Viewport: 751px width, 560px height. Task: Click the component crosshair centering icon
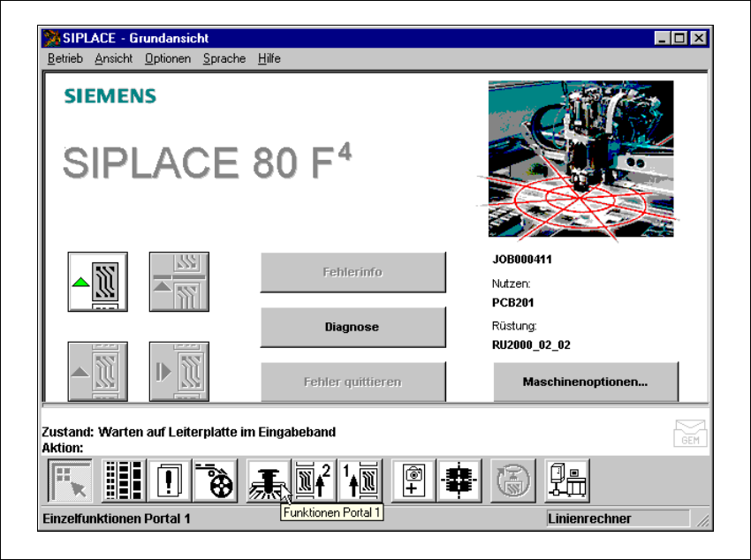[x=459, y=481]
